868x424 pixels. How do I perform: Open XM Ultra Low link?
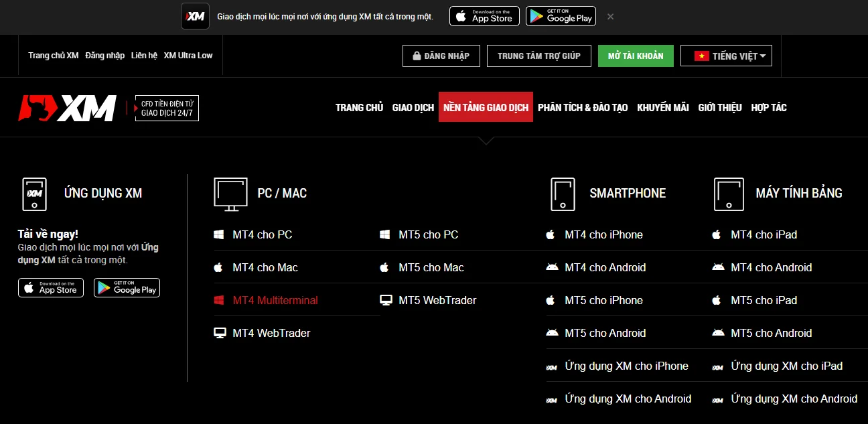[188, 56]
